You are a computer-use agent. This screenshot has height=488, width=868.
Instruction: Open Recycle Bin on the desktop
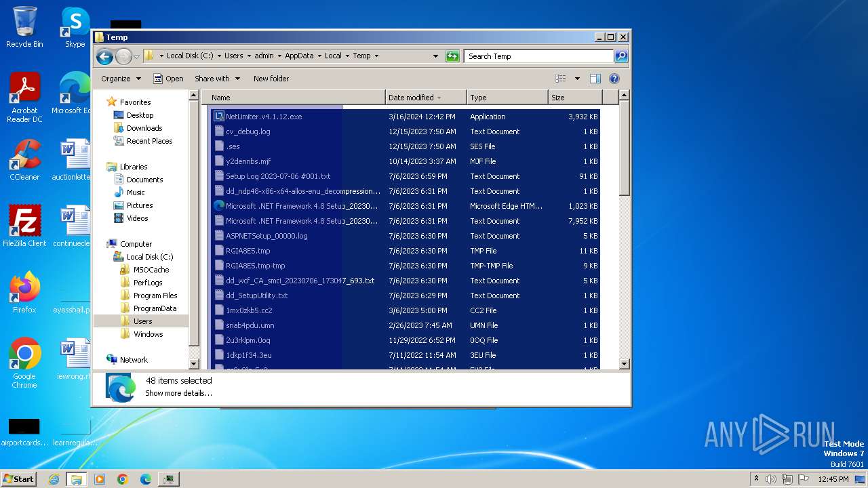click(24, 27)
